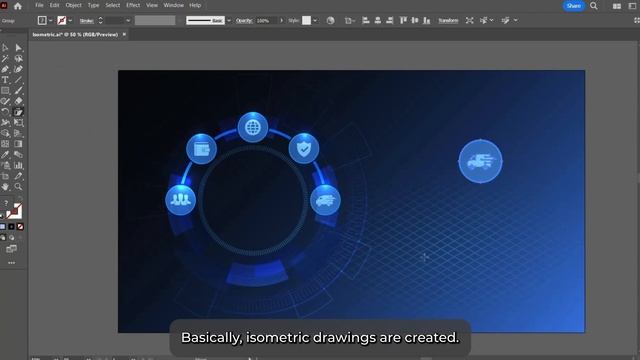Open the Object menu
Screen dimensions: 640x360
click(73, 5)
